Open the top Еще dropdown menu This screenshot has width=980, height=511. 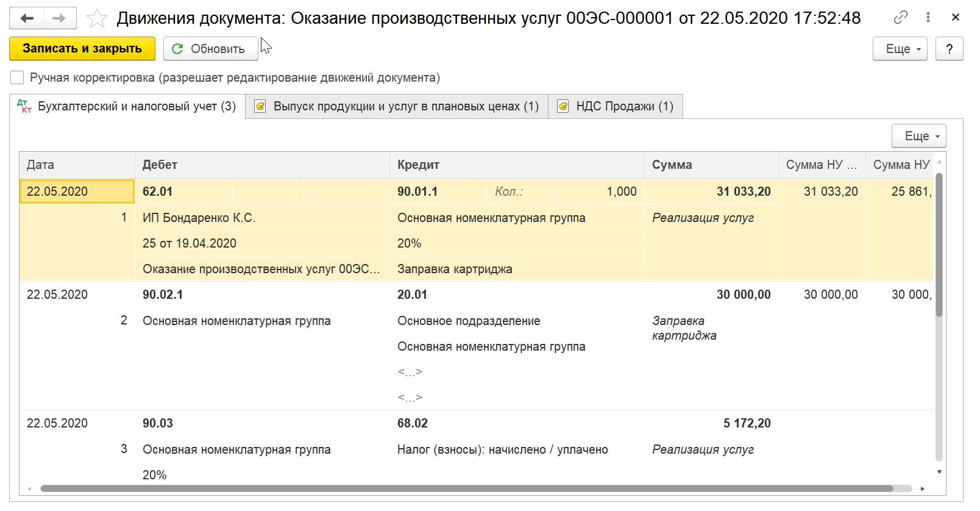coord(900,49)
